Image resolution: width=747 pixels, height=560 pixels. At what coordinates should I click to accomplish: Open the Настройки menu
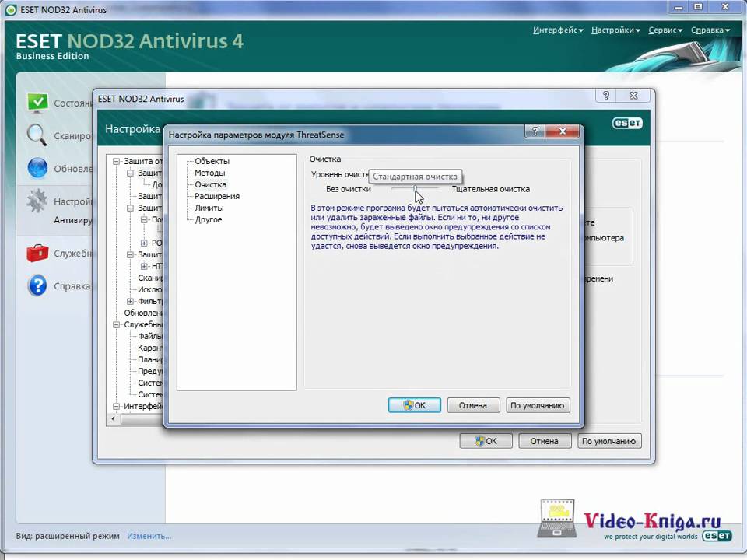coord(615,30)
